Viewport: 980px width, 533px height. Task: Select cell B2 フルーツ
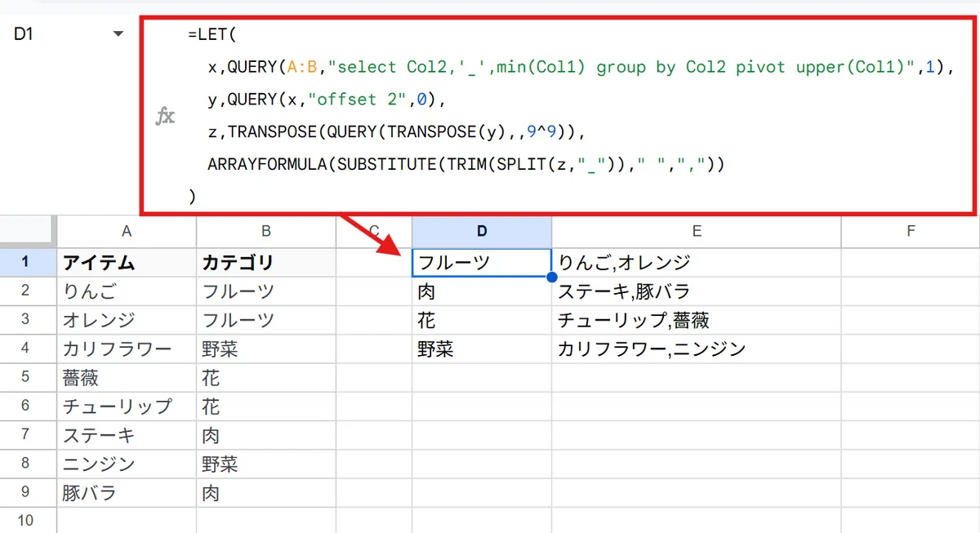tap(266, 291)
